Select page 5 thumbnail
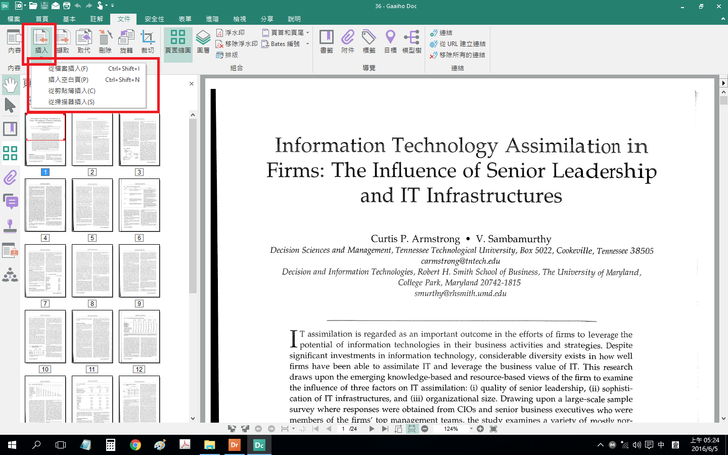The width and height of the screenshot is (728, 455). click(x=92, y=203)
